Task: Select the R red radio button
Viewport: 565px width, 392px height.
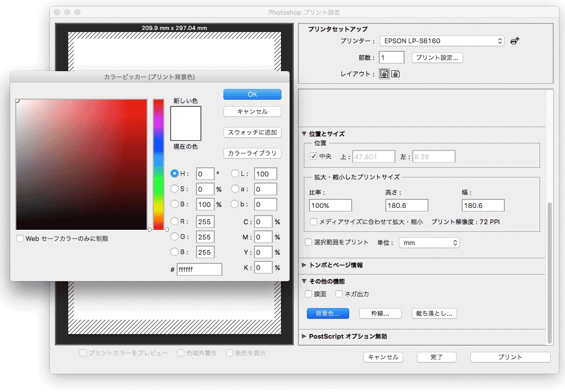Action: [x=175, y=221]
